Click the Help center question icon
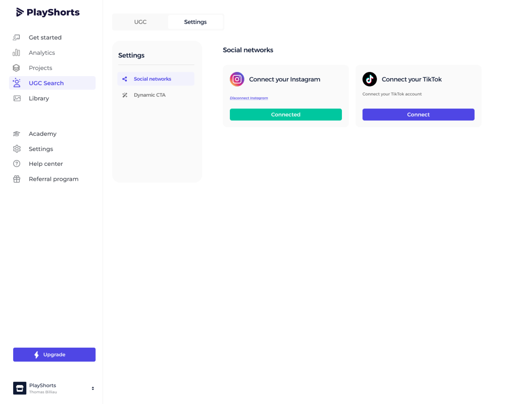Viewport: 532px width, 404px height. (17, 164)
